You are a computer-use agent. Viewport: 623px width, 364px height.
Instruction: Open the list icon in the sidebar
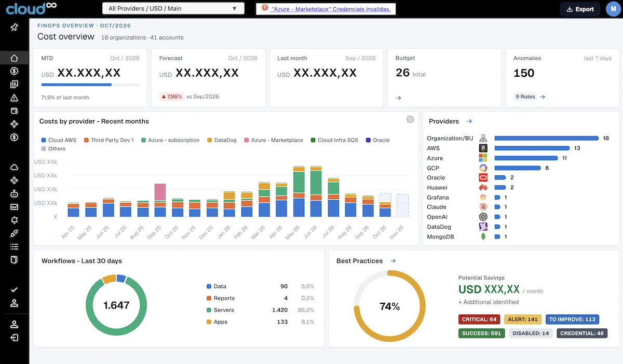15,247
